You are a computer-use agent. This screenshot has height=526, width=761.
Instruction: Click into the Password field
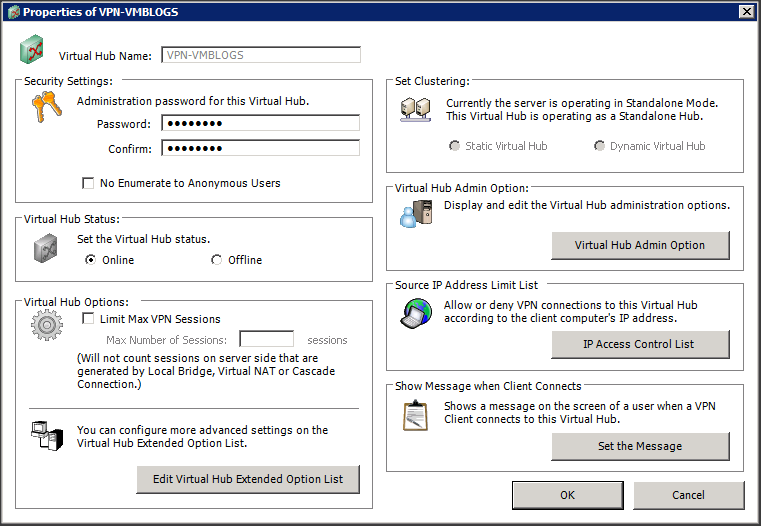[x=260, y=124]
